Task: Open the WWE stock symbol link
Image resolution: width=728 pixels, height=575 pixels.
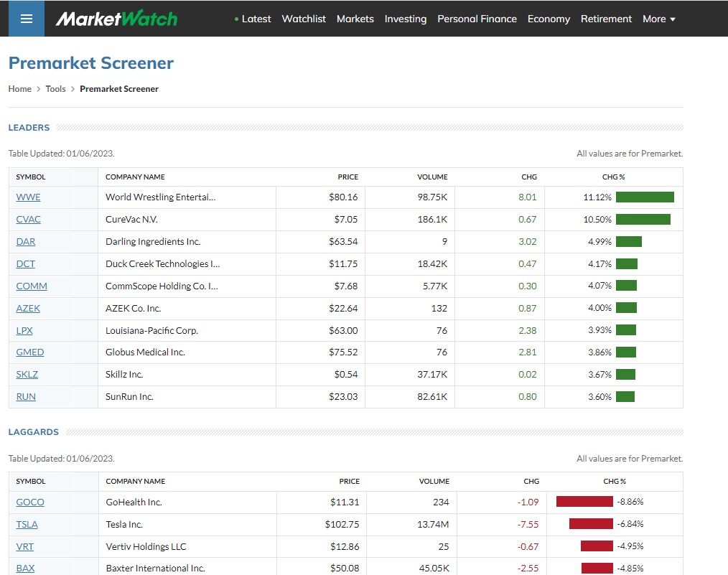Action: click(28, 197)
